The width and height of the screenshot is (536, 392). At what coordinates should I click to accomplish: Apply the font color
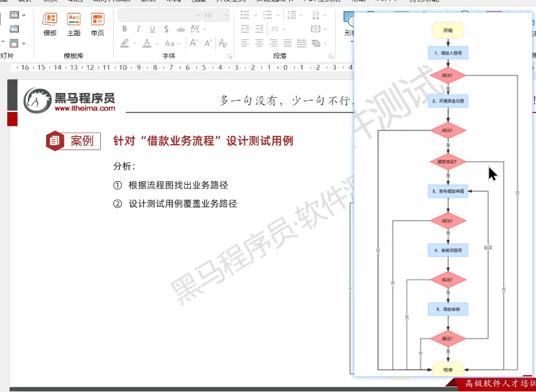[147, 43]
